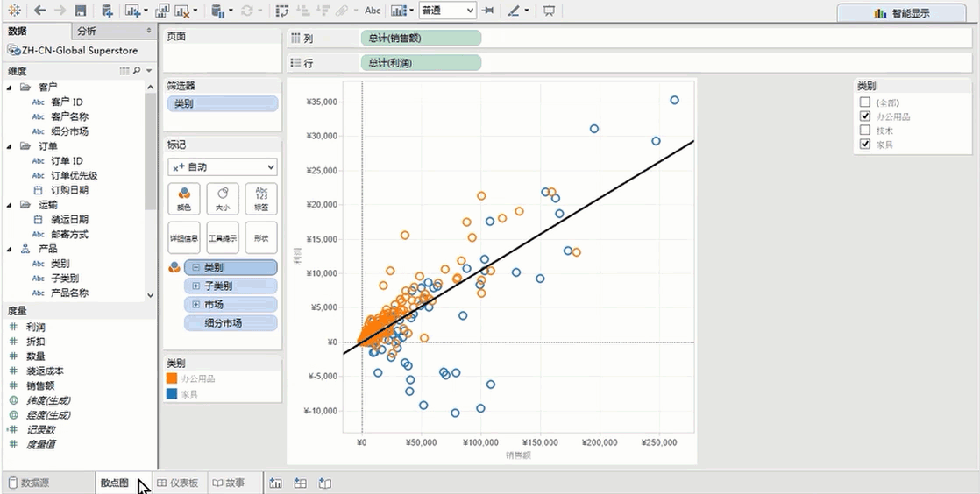980x494 pixels.
Task: Check the (全部) checkbox in the 类别 filter
Action: point(866,102)
